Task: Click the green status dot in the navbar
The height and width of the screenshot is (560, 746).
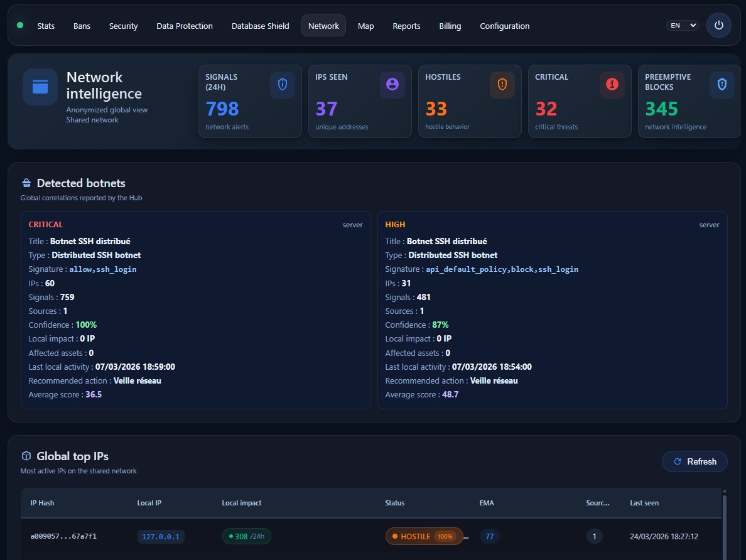Action: (19, 25)
